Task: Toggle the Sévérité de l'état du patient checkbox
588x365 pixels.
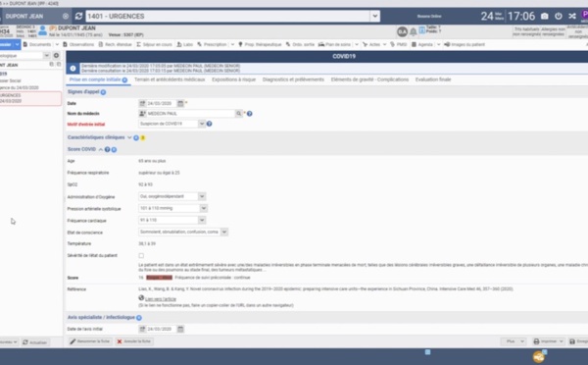Action: [x=141, y=256]
